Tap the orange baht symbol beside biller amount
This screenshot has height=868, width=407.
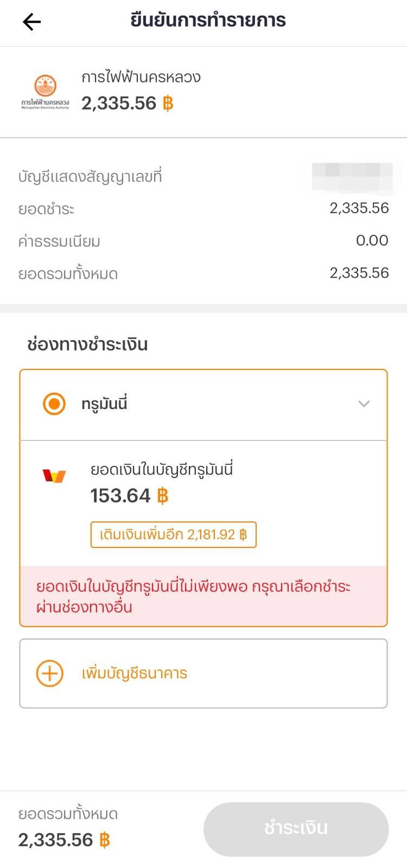coord(168,103)
